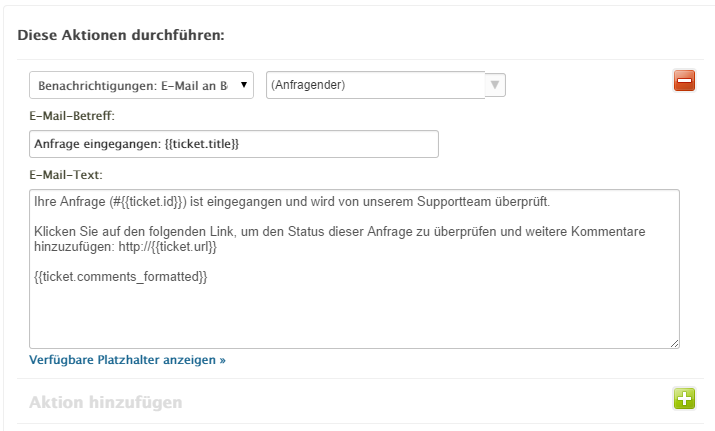
Task: Click the resize handle of the email text area
Action: tap(674, 343)
